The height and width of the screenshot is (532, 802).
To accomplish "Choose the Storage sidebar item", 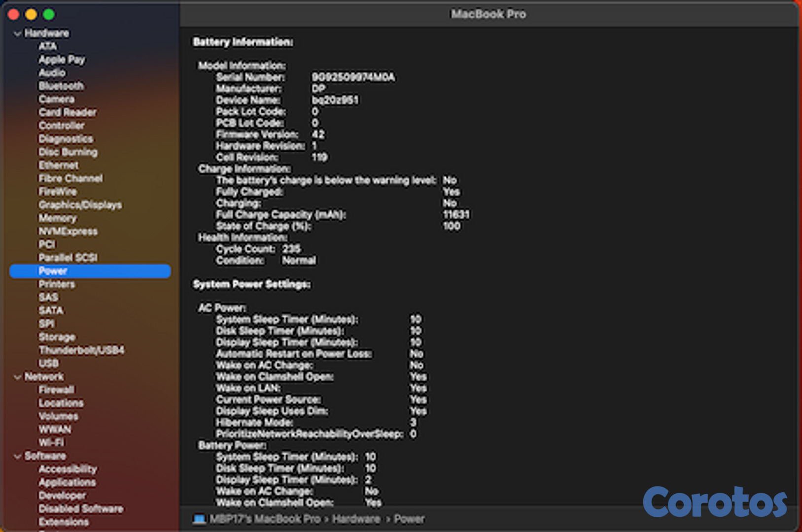I will pos(57,337).
